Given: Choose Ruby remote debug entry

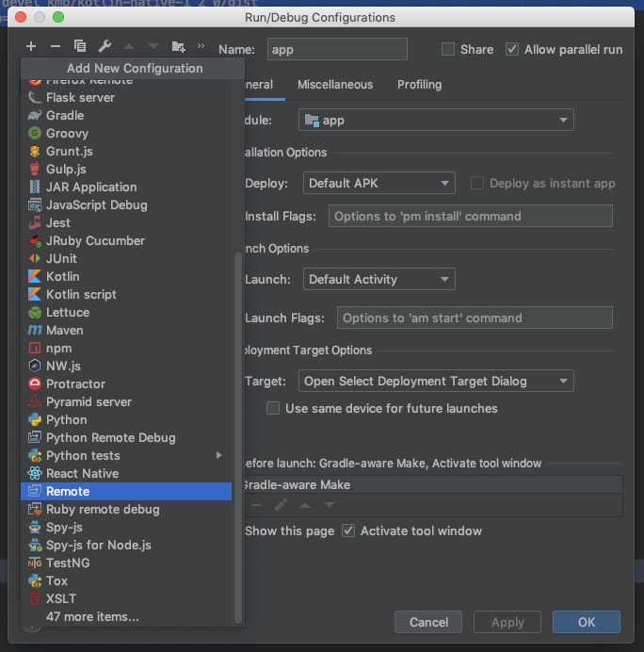Looking at the screenshot, I should pos(126,510).
